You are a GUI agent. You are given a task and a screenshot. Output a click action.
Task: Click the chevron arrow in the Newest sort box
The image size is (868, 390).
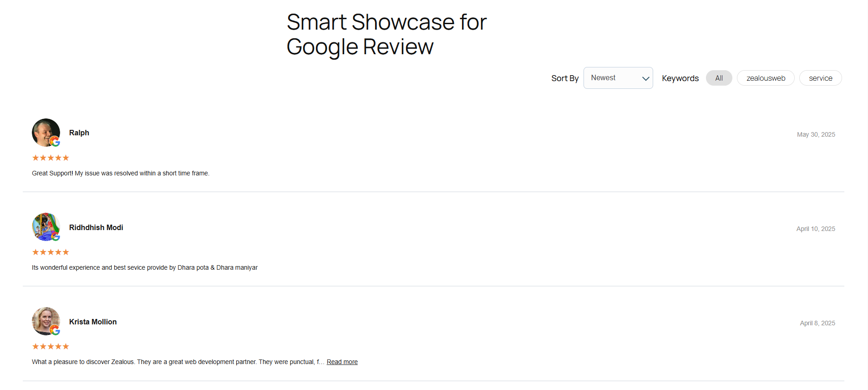[645, 78]
